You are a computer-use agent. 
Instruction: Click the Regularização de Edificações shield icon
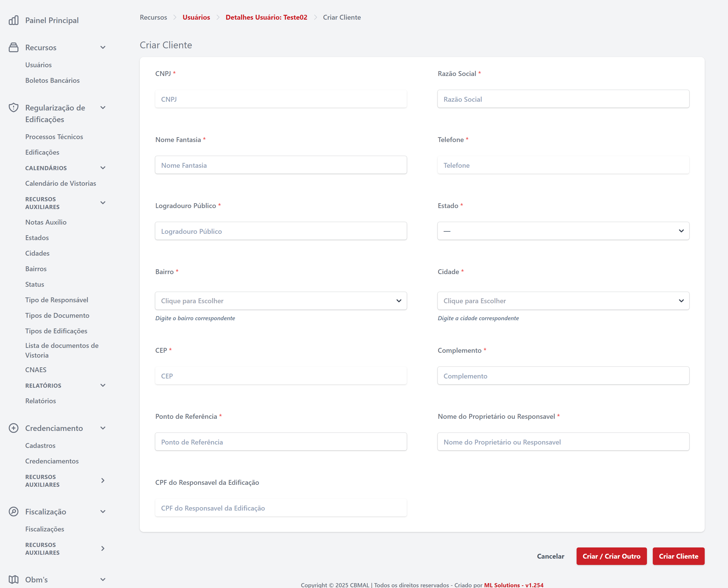coord(14,108)
